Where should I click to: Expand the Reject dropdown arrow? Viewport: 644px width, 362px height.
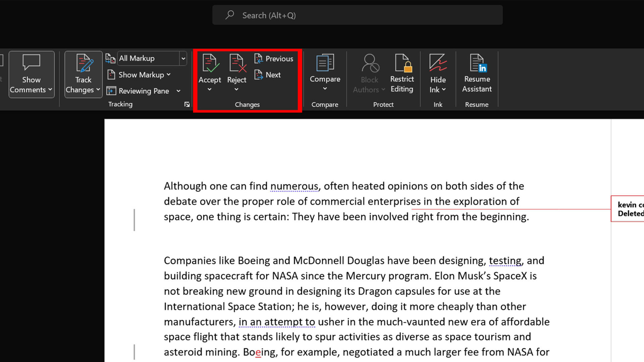pos(236,90)
